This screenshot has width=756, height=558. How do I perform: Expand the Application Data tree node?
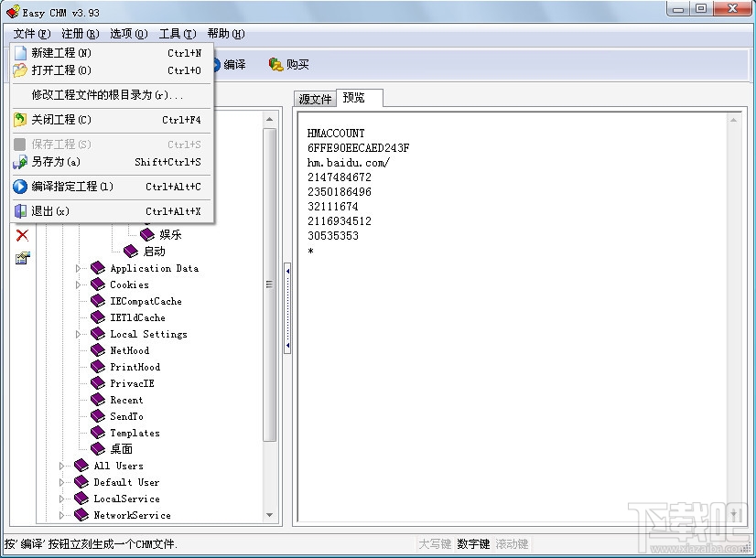click(x=77, y=268)
